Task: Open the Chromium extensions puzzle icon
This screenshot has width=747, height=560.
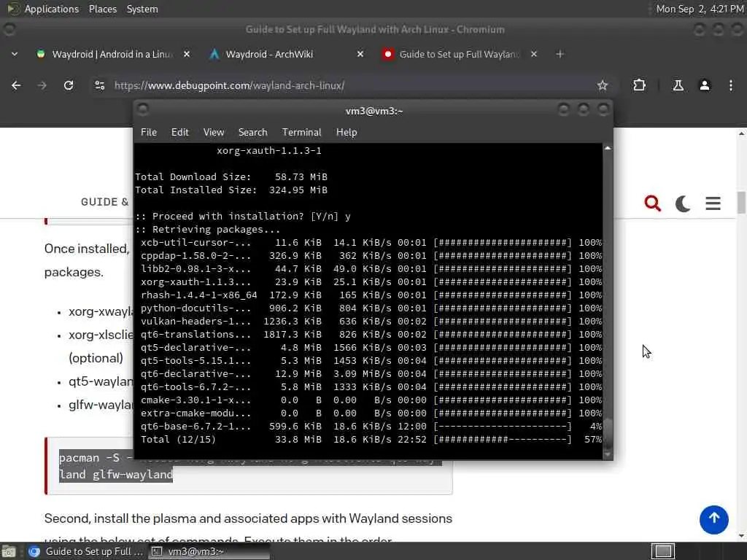Action: click(639, 85)
